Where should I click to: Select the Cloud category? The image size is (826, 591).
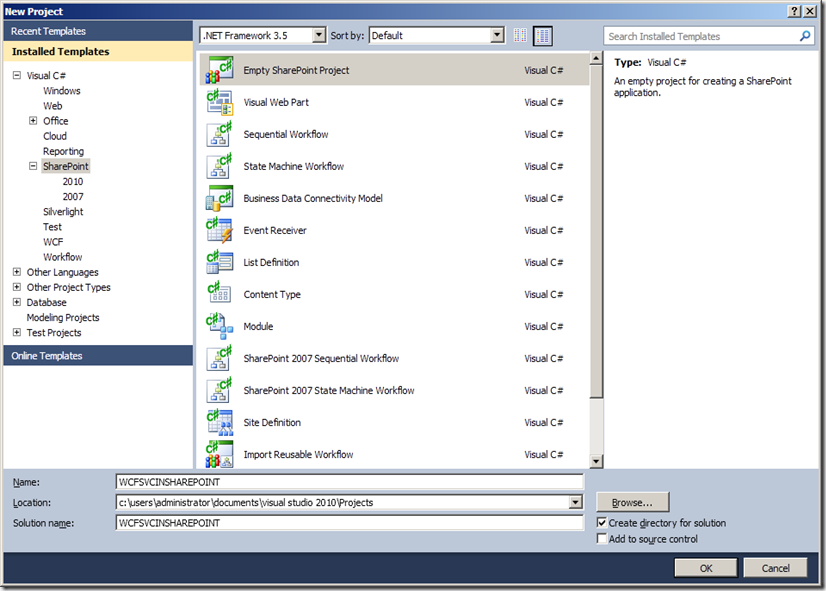[x=55, y=136]
